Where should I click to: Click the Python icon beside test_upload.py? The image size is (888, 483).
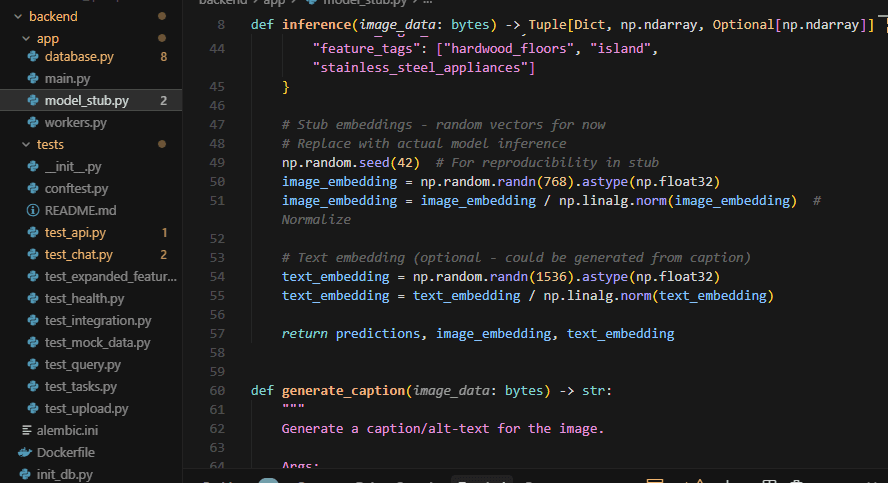click(33, 409)
